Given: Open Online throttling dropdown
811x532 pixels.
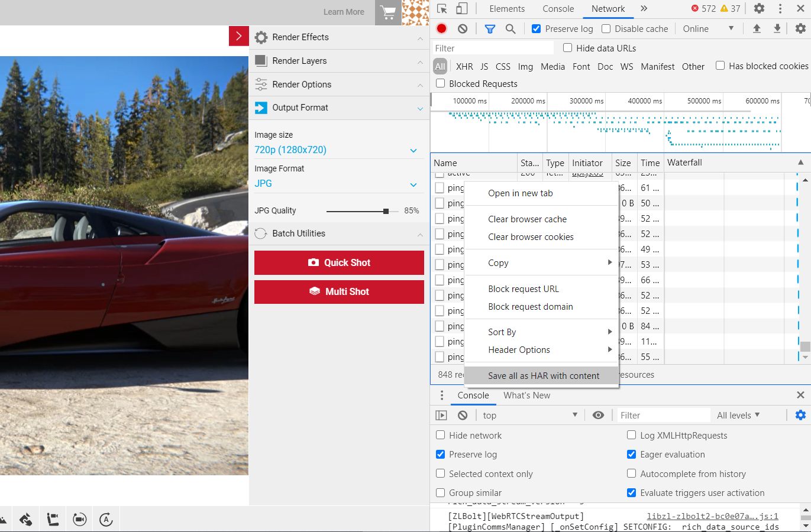Looking at the screenshot, I should click(x=709, y=28).
